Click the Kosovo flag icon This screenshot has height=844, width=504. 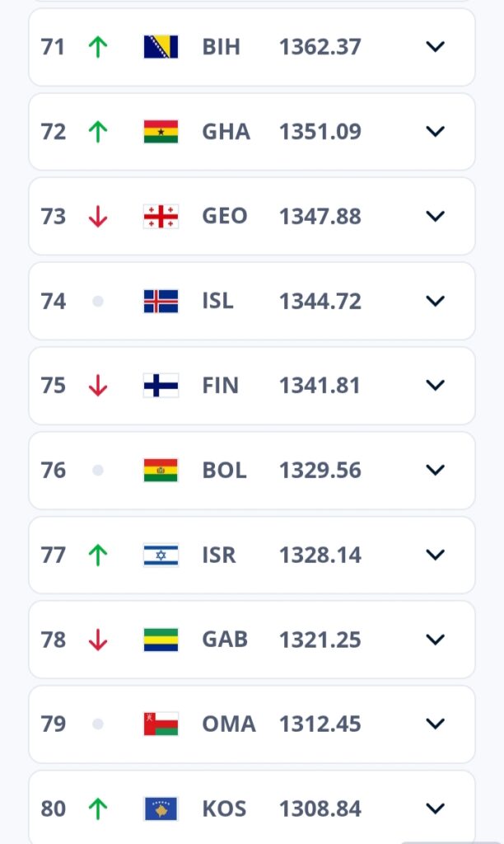click(161, 809)
